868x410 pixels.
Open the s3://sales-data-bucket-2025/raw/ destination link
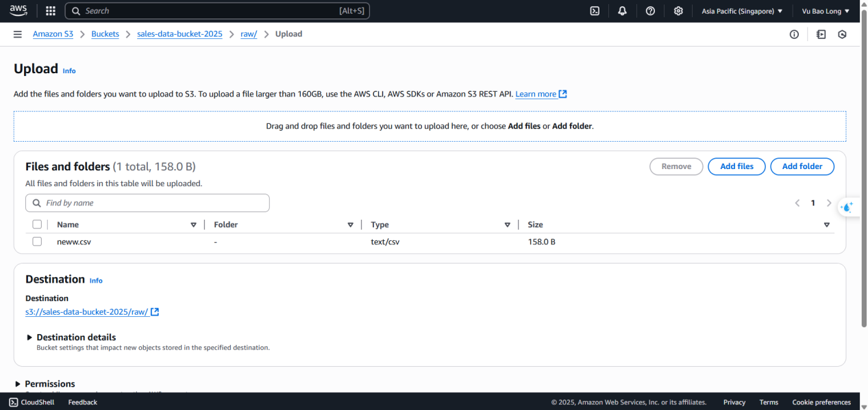87,312
